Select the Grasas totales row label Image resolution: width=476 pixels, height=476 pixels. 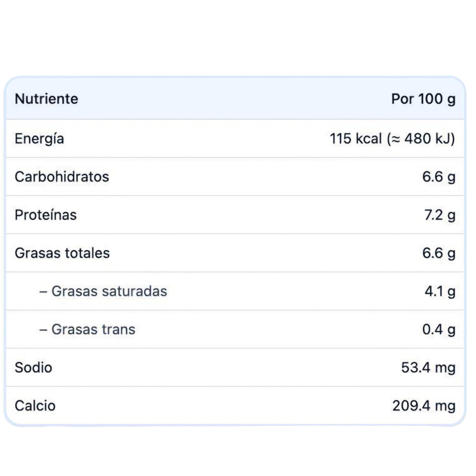click(x=62, y=253)
